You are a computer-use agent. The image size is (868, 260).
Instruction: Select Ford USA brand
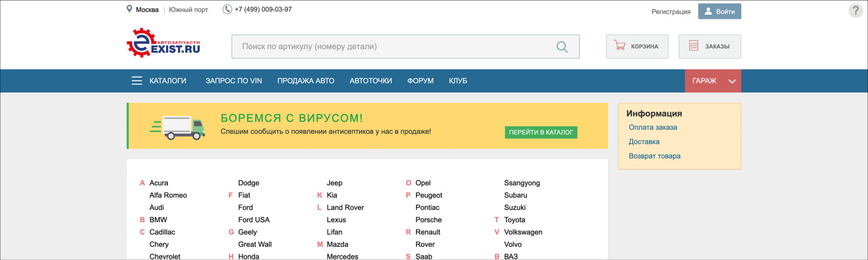pyautogui.click(x=254, y=220)
